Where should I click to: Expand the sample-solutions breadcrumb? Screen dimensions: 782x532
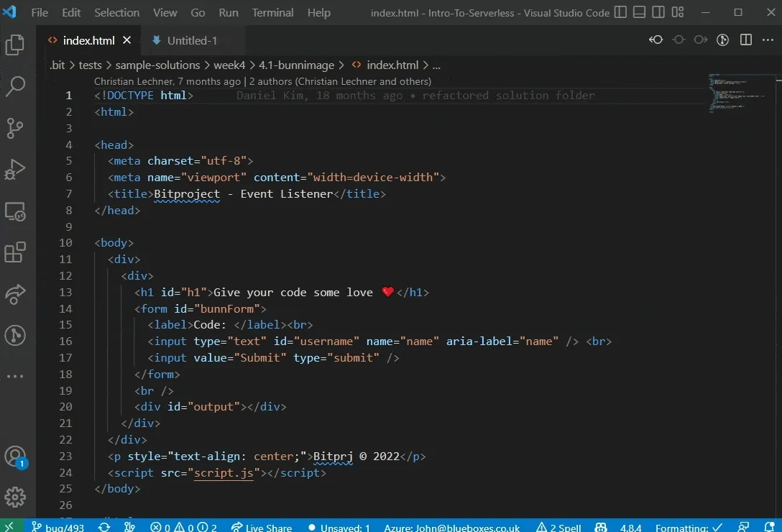(157, 65)
